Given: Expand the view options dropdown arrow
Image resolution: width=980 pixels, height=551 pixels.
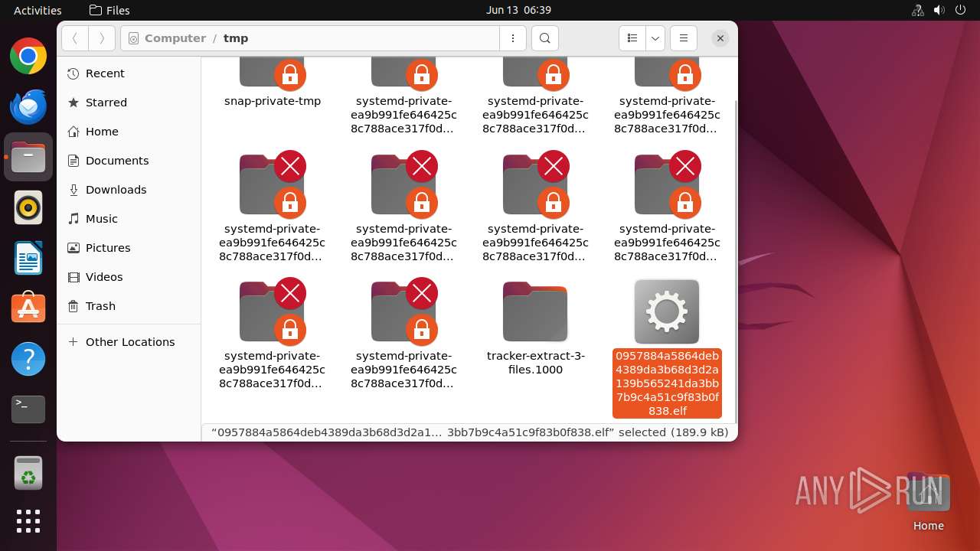Looking at the screenshot, I should (655, 38).
